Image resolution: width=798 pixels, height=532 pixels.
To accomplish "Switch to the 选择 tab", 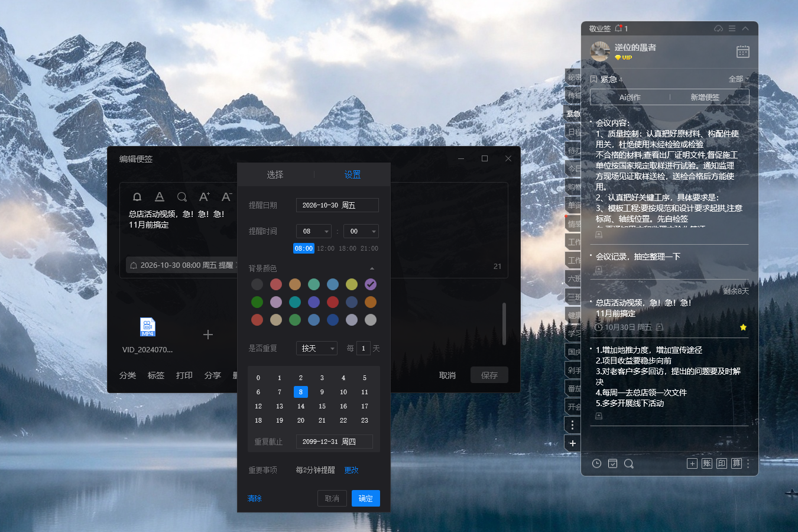I will (275, 174).
